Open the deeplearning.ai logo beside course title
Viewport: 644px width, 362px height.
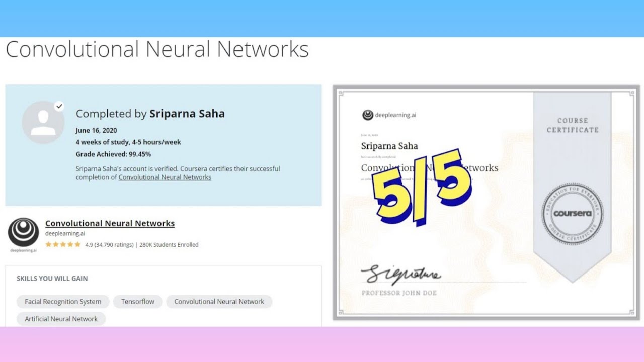click(x=23, y=235)
